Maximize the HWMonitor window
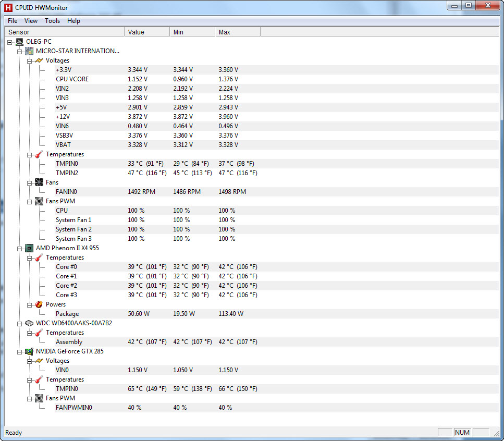Screen dimensions: 504x441 click(469, 5)
